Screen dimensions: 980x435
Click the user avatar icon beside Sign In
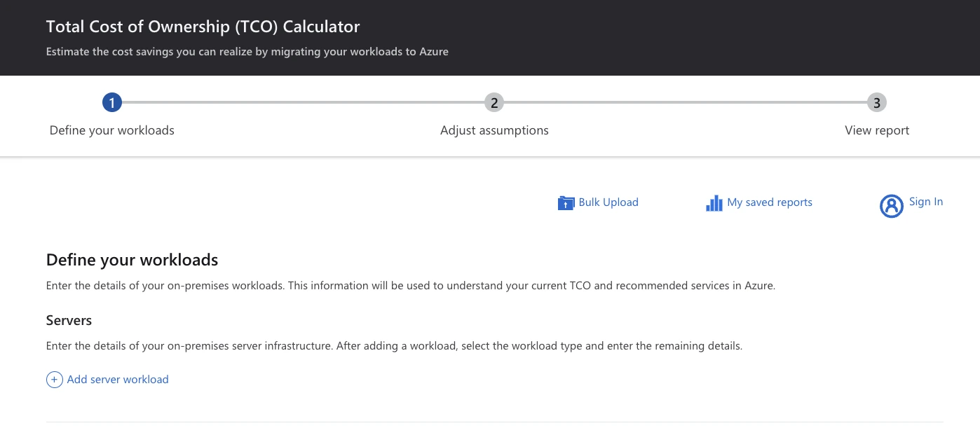pyautogui.click(x=891, y=206)
